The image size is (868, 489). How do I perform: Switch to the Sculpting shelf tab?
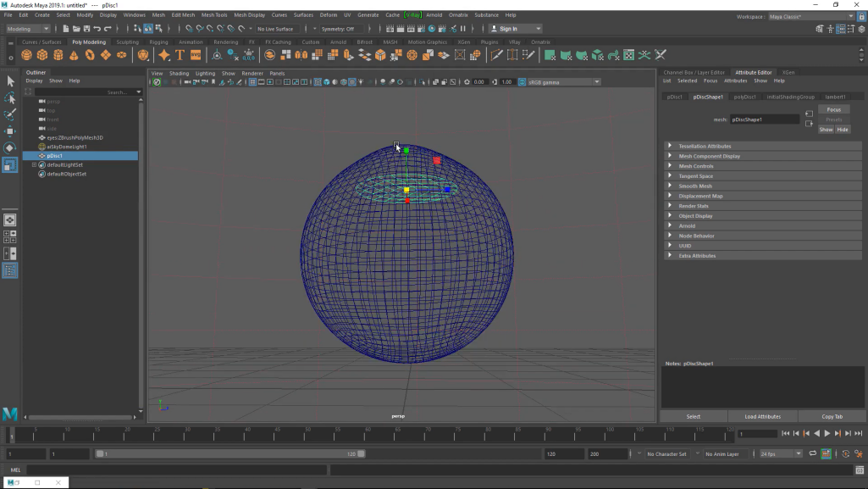click(x=127, y=42)
